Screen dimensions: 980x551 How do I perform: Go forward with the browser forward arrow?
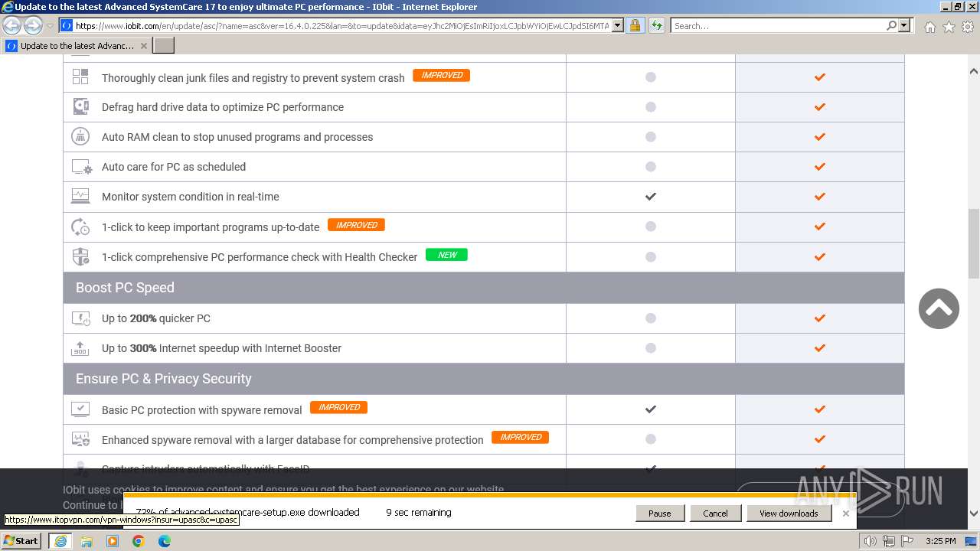coord(33,26)
